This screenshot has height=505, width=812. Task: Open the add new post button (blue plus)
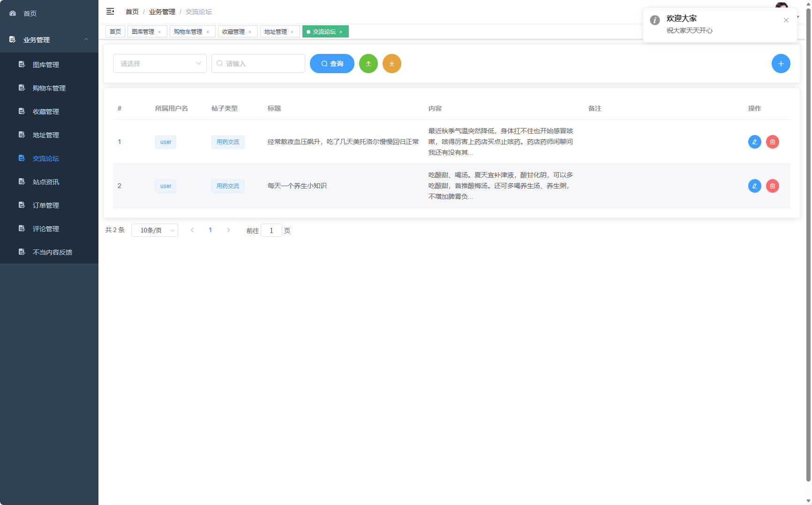point(781,63)
